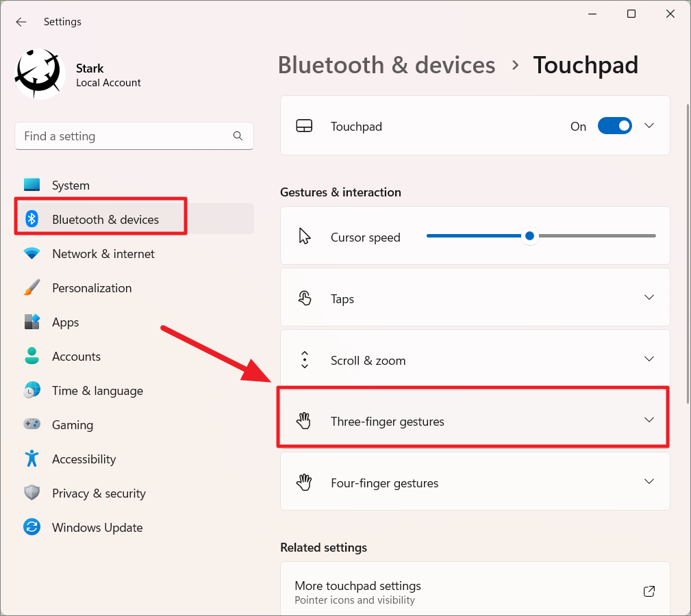The width and height of the screenshot is (691, 616).
Task: Turn off the Touchpad toggle
Action: point(614,126)
